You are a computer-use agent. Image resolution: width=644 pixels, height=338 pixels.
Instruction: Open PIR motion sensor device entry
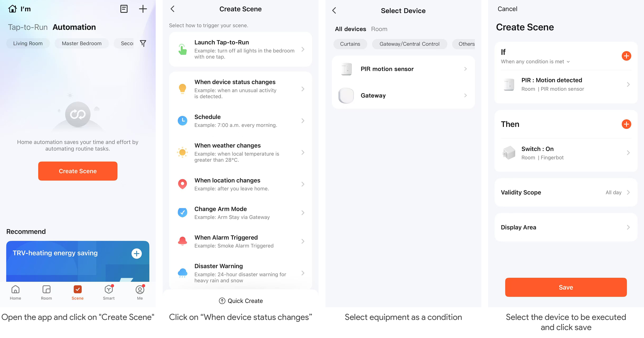[403, 69]
